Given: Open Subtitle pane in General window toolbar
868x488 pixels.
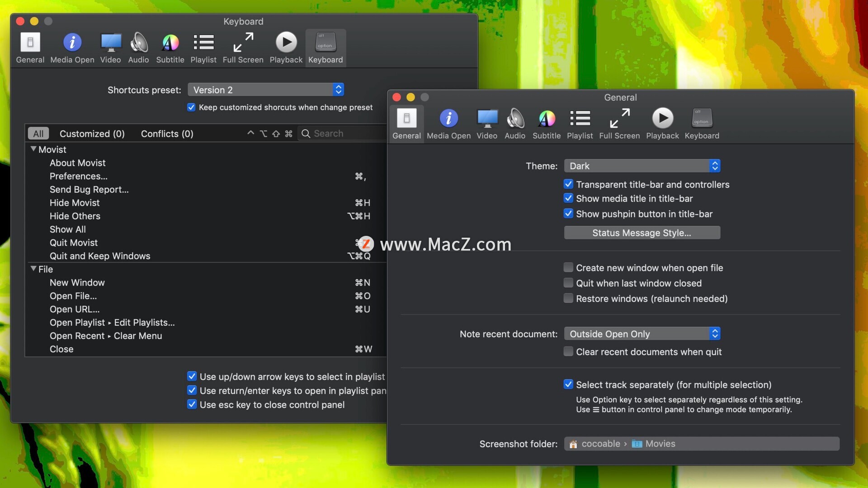Looking at the screenshot, I should (547, 124).
